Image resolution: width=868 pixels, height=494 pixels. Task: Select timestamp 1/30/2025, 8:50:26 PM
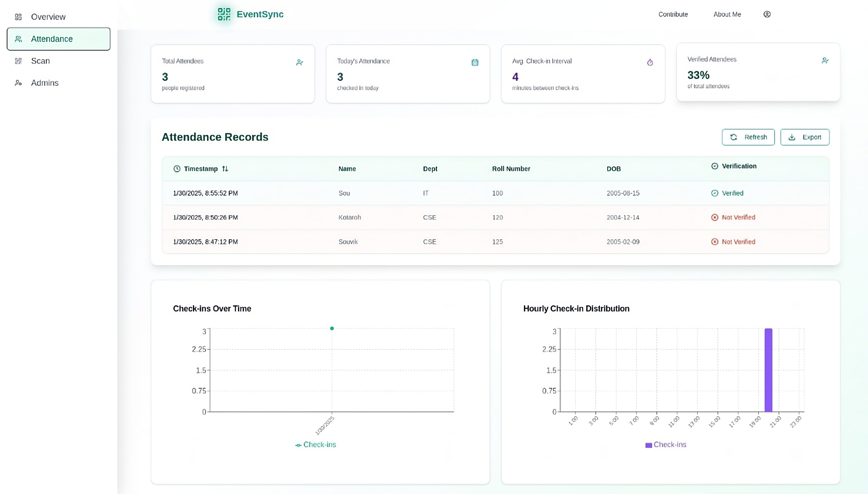pyautogui.click(x=205, y=217)
